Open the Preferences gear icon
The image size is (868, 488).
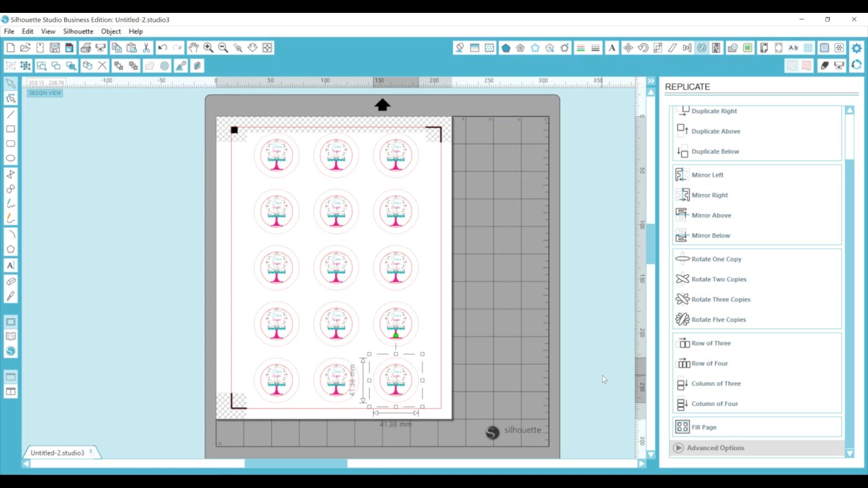coord(856,47)
